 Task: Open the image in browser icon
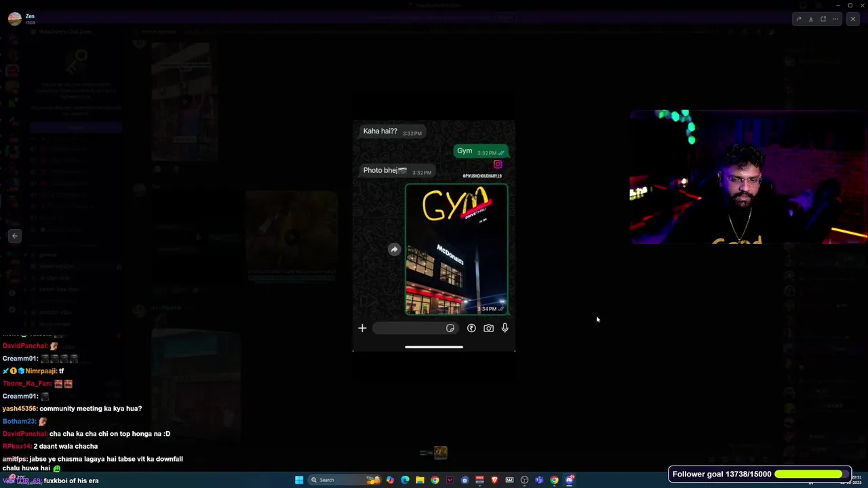pyautogui.click(x=823, y=19)
